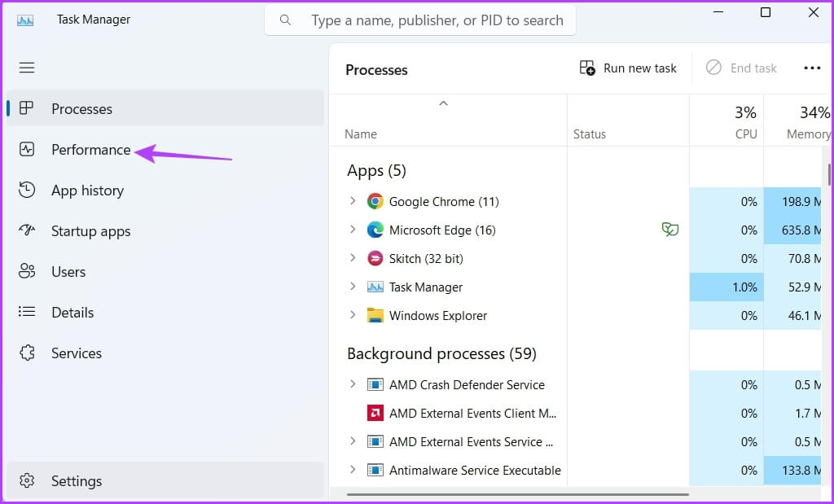The width and height of the screenshot is (834, 504).
Task: Click the Background processes (59) heading
Action: 441,353
